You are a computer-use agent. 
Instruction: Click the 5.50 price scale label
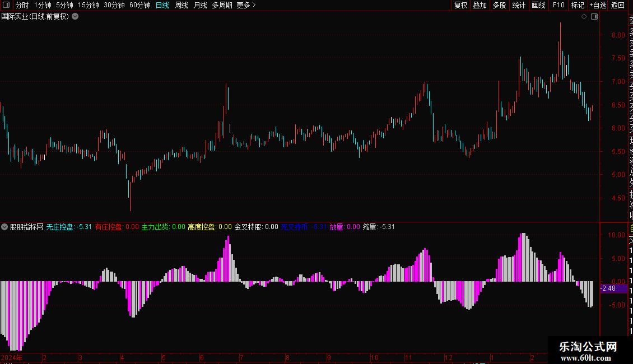(618, 151)
